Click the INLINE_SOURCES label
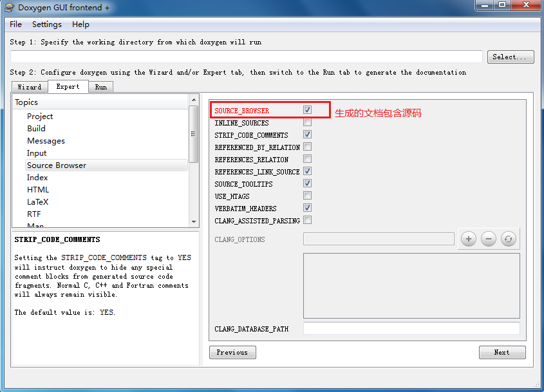Screen dimensions: 544x392 coord(242,123)
